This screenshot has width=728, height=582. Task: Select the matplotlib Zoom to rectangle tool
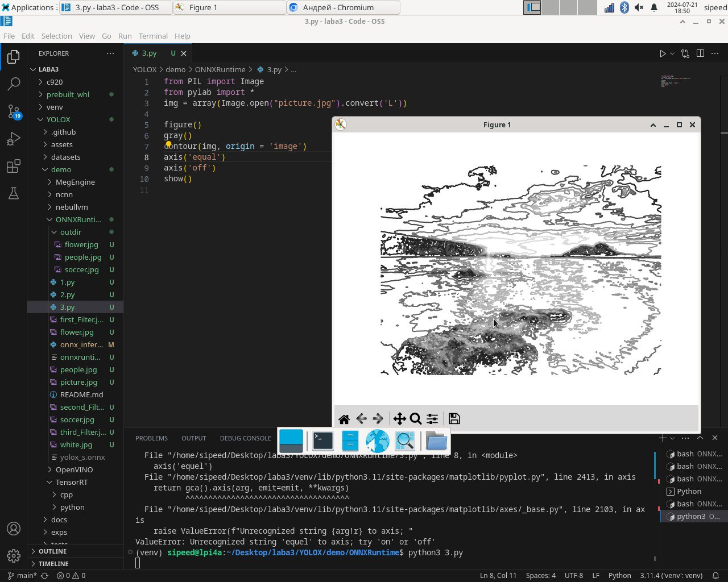[x=416, y=419]
